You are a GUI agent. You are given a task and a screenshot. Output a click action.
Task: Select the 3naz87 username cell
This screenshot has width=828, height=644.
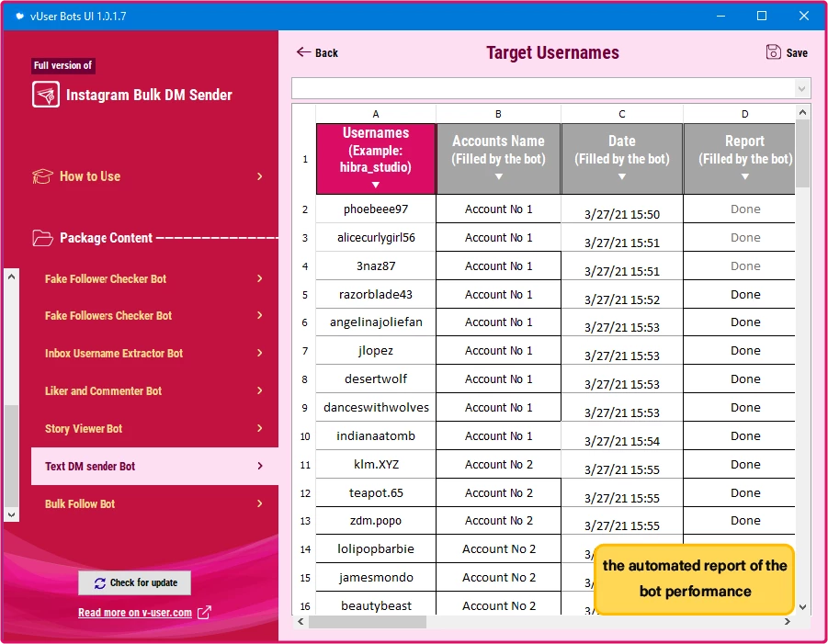click(376, 266)
